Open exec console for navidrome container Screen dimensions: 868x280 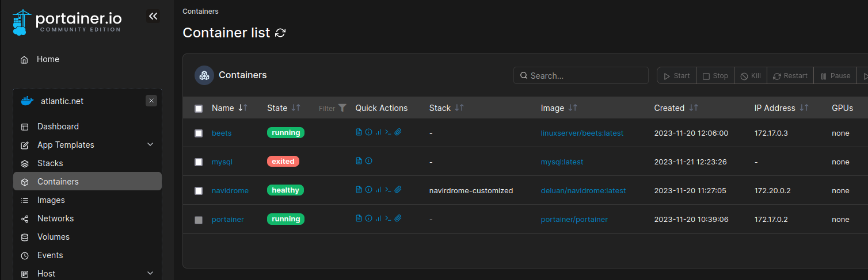(x=388, y=189)
